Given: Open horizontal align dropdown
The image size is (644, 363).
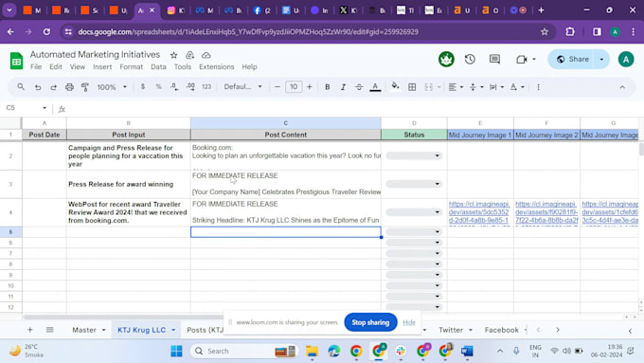Looking at the screenshot, I should pos(456,87).
